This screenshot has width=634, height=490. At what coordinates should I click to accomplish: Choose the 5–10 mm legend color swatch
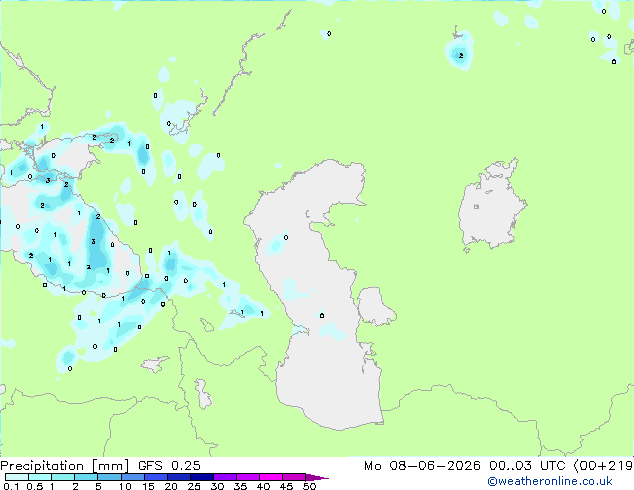pyautogui.click(x=109, y=477)
